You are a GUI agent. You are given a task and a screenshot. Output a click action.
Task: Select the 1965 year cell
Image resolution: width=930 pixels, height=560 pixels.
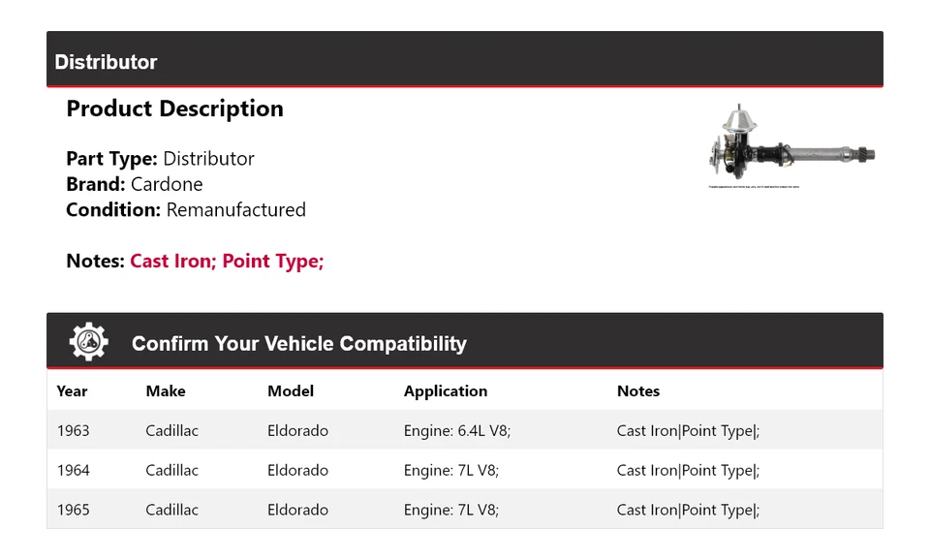click(73, 510)
